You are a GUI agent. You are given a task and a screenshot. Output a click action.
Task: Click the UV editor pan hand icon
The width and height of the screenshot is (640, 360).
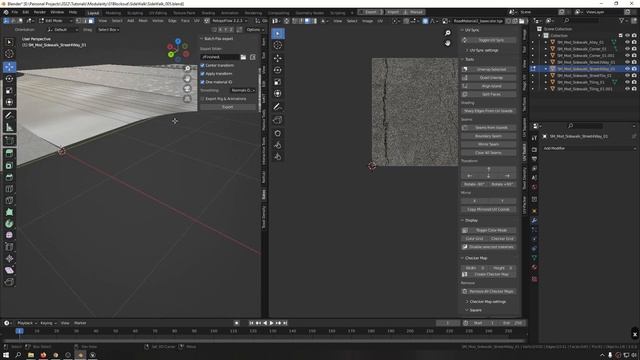click(448, 43)
